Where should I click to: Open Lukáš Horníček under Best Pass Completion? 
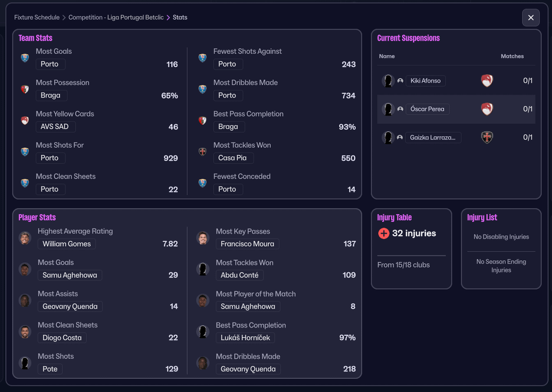pyautogui.click(x=245, y=337)
